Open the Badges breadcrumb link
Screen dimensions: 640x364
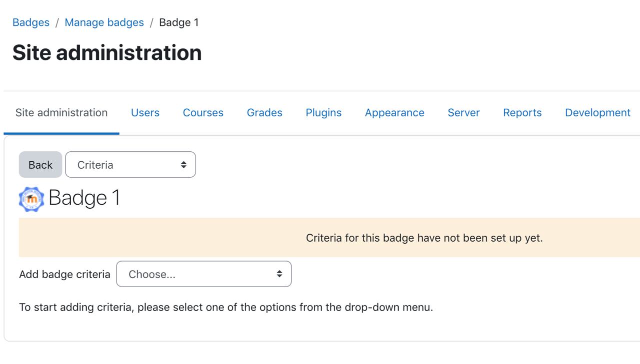tap(31, 22)
